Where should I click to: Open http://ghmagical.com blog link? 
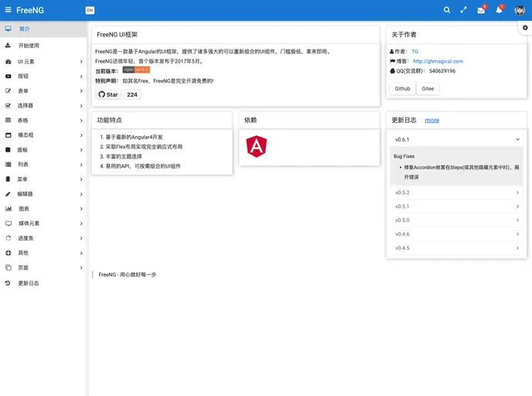438,61
